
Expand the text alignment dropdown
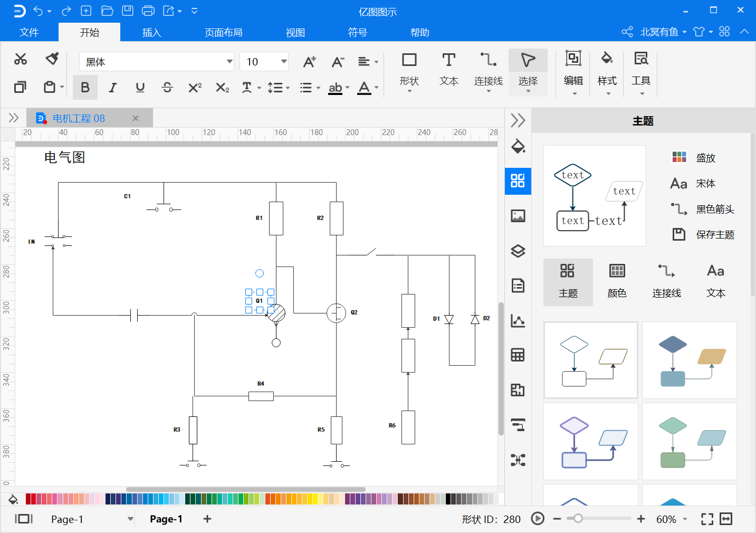tap(376, 62)
